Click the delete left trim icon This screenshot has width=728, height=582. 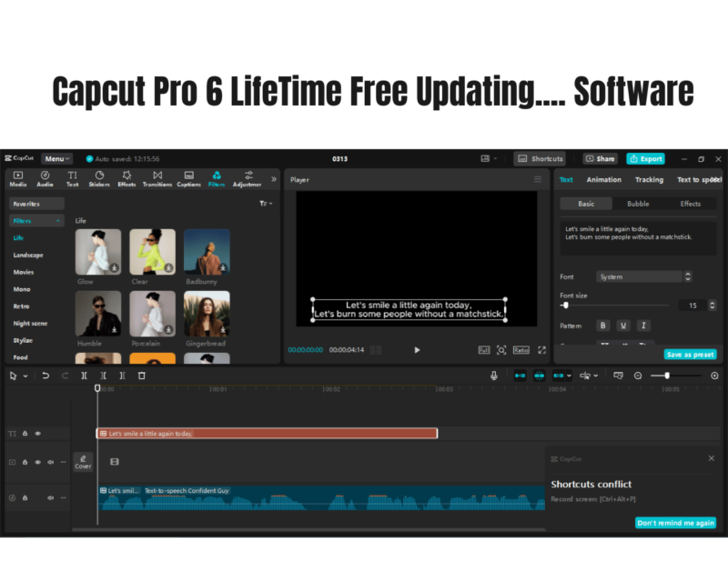pyautogui.click(x=103, y=376)
